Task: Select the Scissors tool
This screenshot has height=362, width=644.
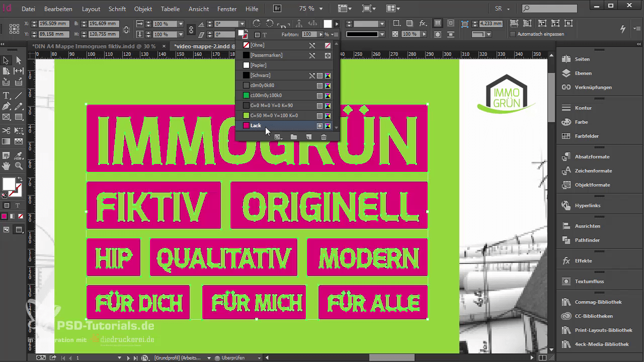Action: (7, 131)
